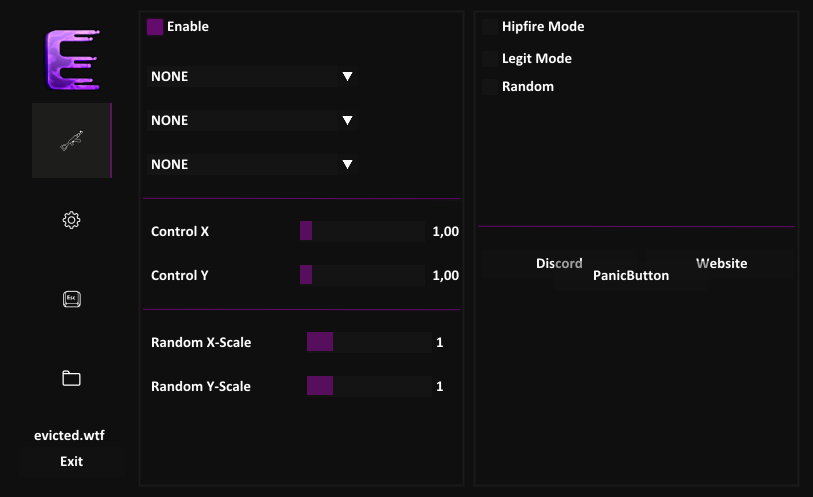
Task: Open the folder configs icon
Action: coord(71,378)
